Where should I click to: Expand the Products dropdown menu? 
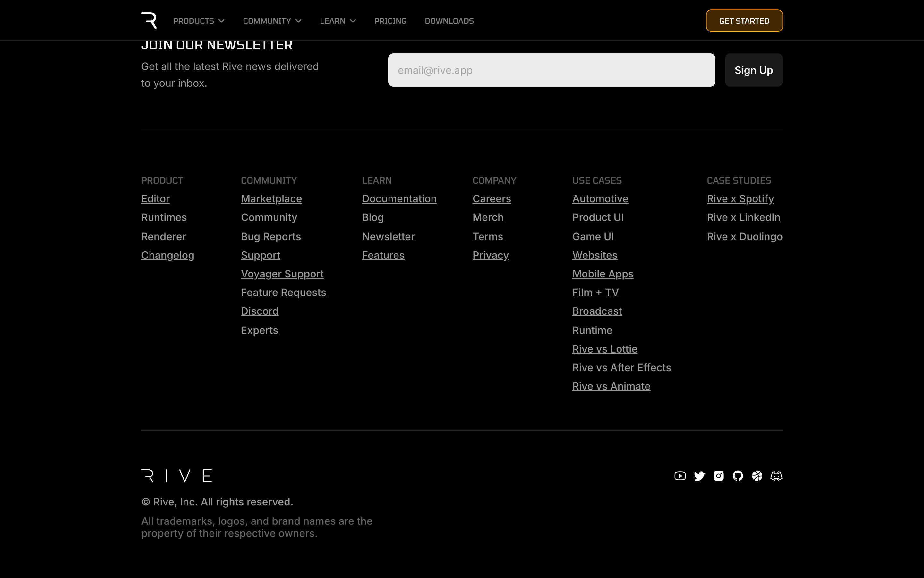coord(199,21)
